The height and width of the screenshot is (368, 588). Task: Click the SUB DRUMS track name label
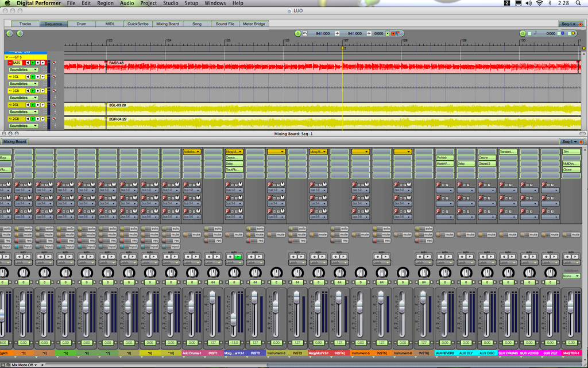(508, 353)
